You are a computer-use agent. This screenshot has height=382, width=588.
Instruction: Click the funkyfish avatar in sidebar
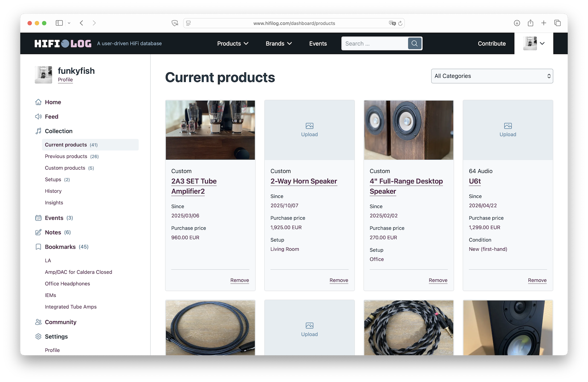[x=43, y=75]
